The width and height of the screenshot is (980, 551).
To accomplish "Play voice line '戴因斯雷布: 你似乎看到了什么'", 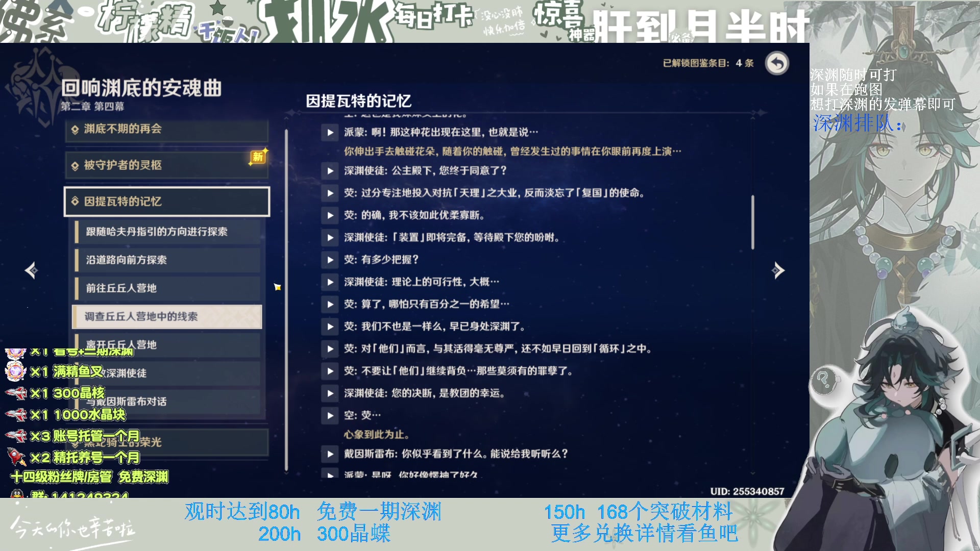I will point(330,454).
